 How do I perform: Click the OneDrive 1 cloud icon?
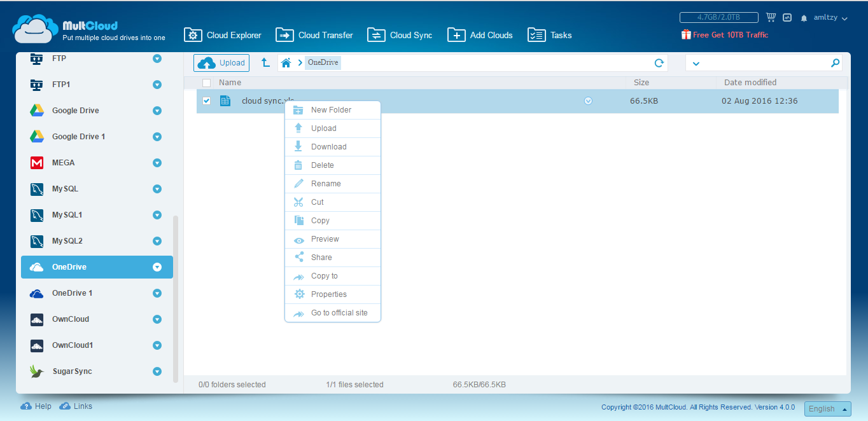pyautogui.click(x=37, y=293)
